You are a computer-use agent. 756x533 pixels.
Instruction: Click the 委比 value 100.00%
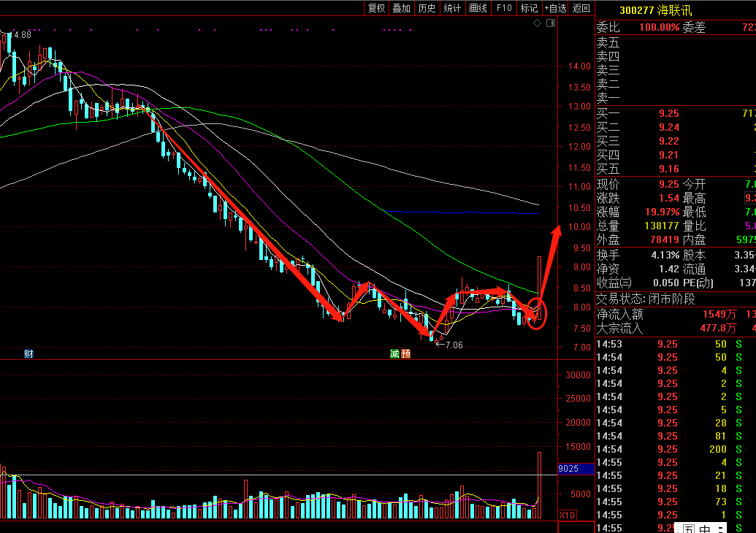(x=659, y=28)
